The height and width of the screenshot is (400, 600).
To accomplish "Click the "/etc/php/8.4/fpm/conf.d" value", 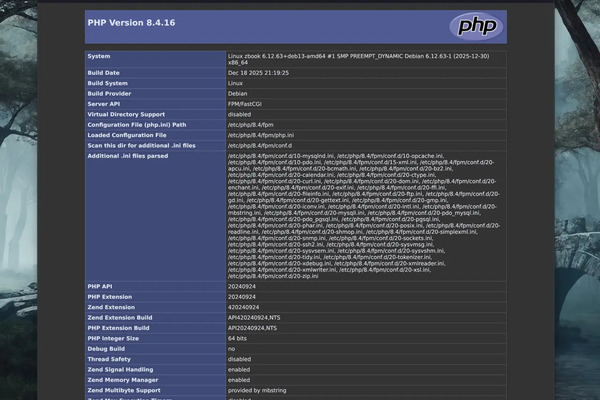I will click(260, 145).
